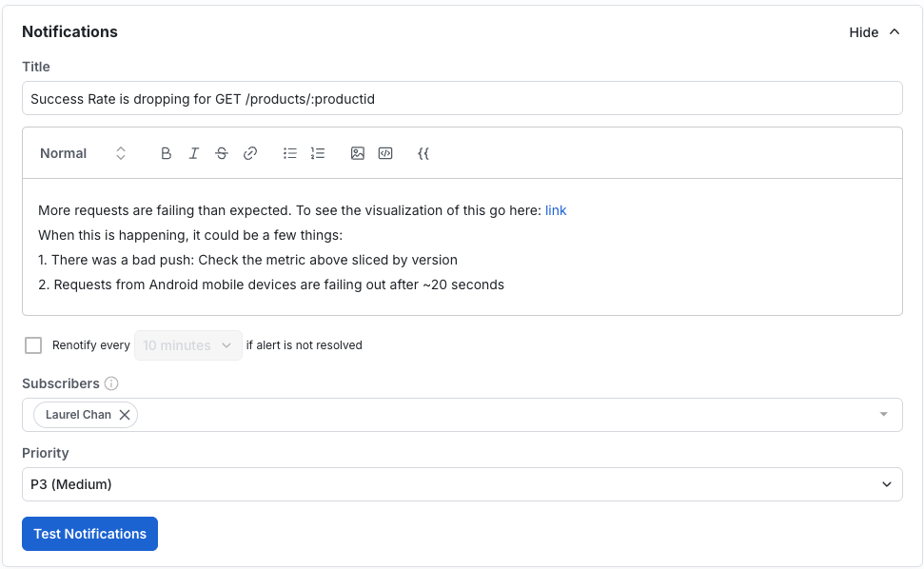
Task: Create a bulleted list
Action: (289, 153)
